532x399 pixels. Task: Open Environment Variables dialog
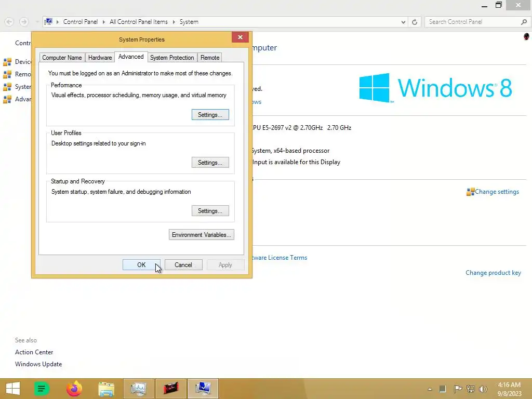(201, 235)
